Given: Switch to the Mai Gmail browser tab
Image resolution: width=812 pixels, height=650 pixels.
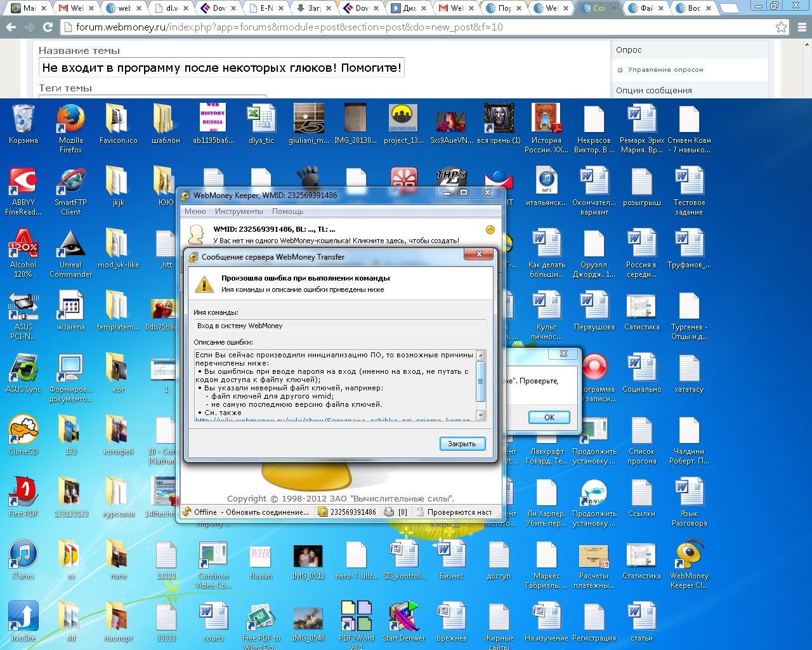Looking at the screenshot, I should point(29,8).
